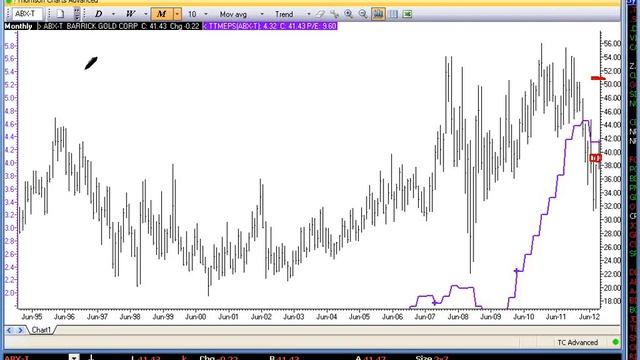Click the red price marker near 51.00
640x360 pixels.
click(598, 78)
